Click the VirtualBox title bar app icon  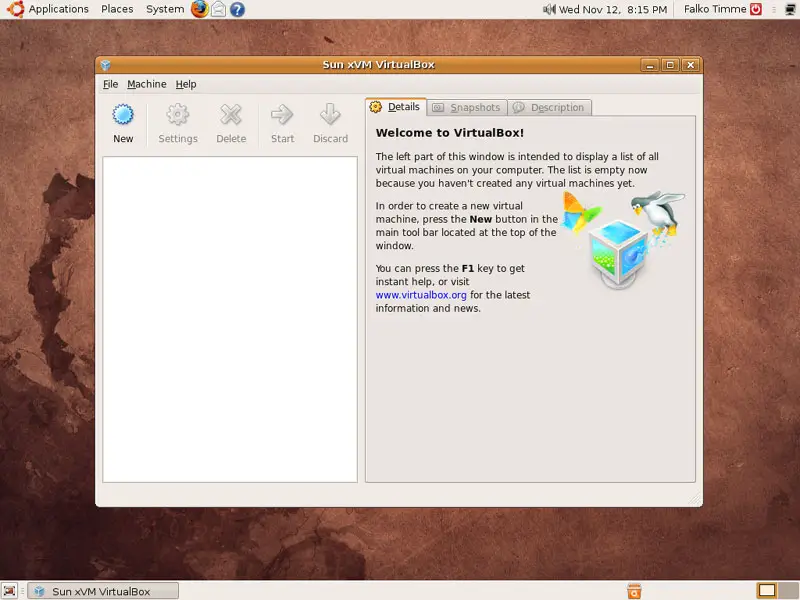click(x=106, y=65)
